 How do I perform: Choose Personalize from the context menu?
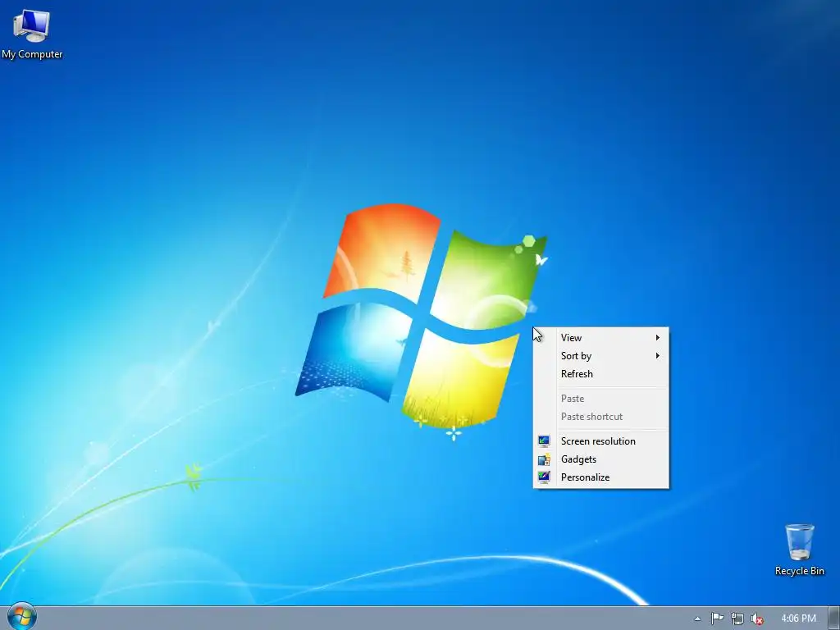click(x=600, y=477)
